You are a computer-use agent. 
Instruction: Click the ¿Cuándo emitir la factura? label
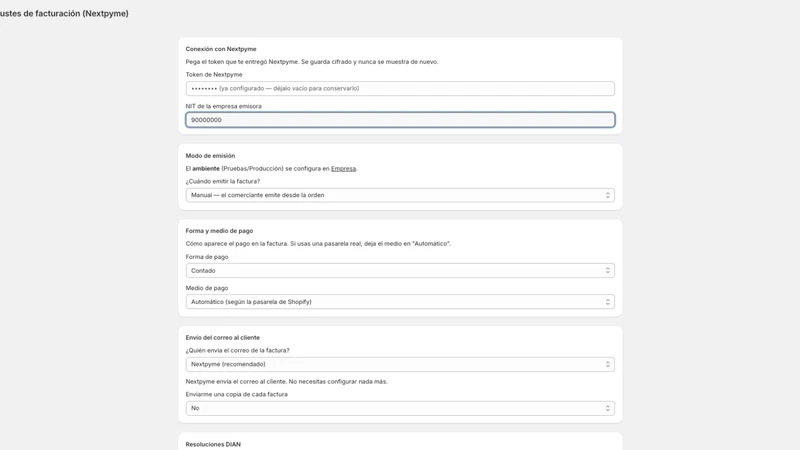222,181
